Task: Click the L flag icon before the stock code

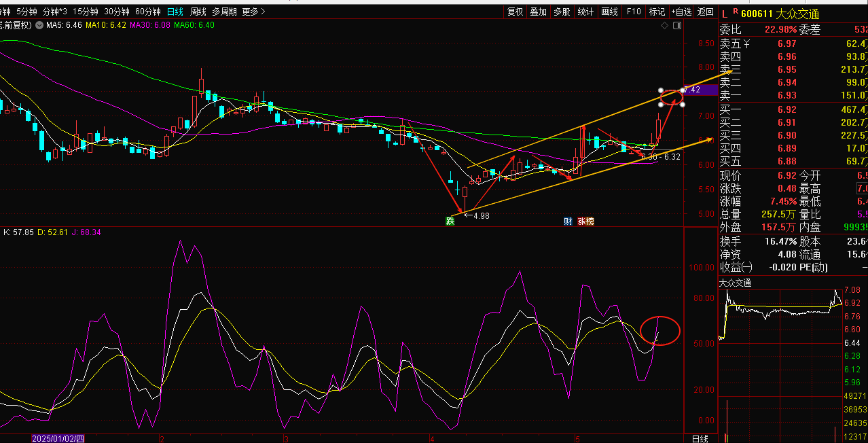Action: point(725,13)
